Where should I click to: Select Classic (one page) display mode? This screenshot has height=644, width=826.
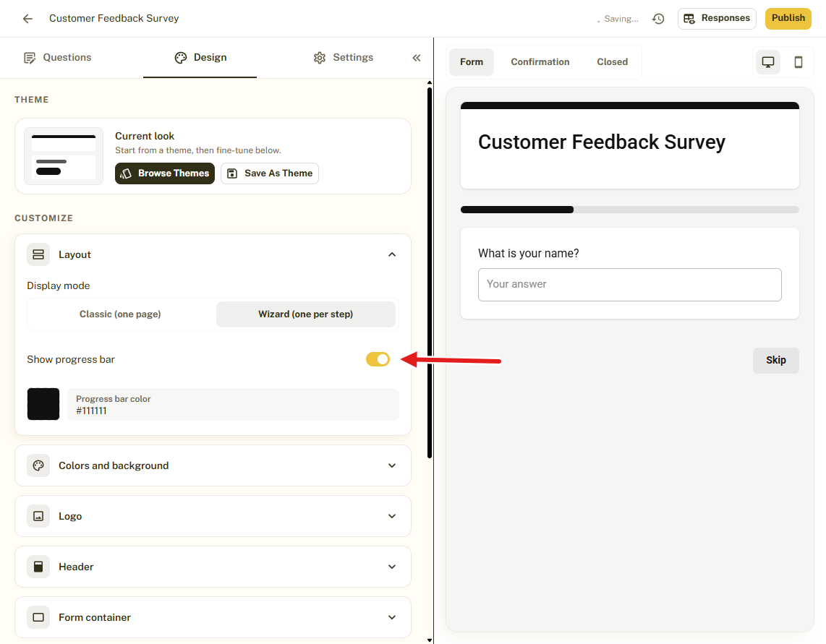click(x=120, y=314)
